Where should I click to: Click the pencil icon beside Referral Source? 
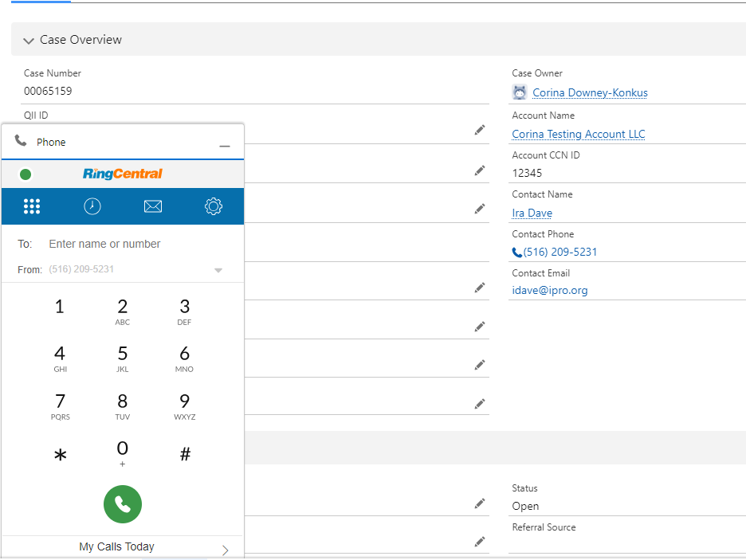(480, 542)
